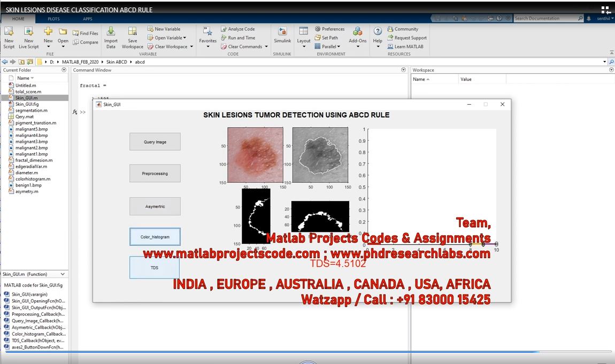Click Value column header in Workspace
The height and width of the screenshot is (364, 615).
482,79
